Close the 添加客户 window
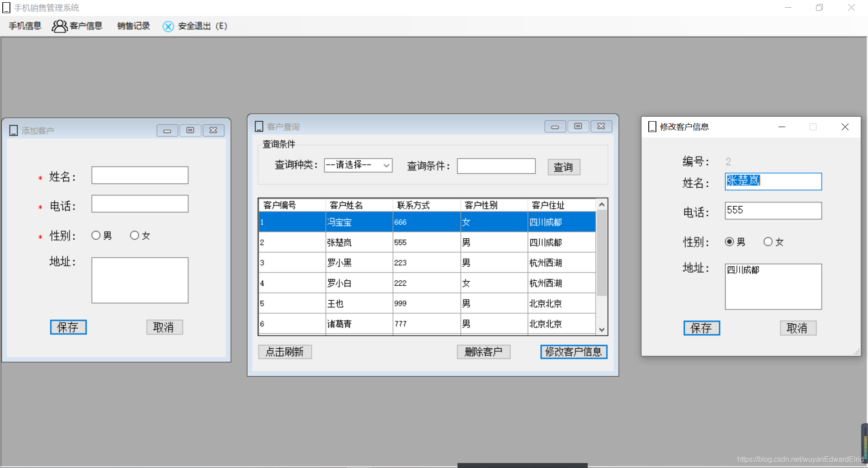 [x=213, y=130]
